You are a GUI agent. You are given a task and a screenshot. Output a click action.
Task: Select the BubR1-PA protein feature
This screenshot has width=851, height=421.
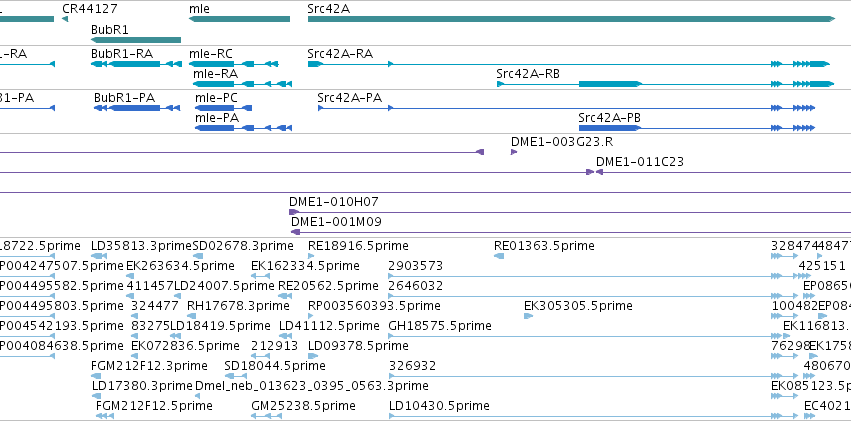[137, 108]
